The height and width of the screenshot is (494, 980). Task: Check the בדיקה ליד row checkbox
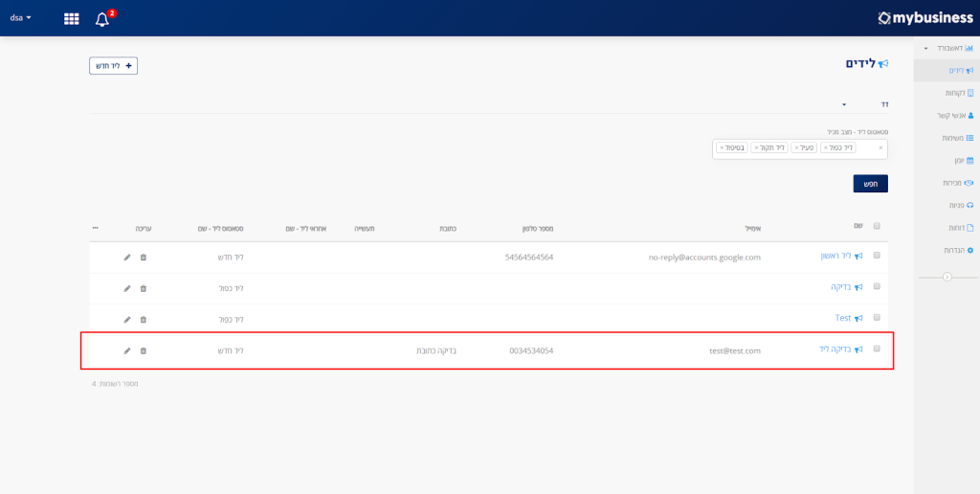877,348
